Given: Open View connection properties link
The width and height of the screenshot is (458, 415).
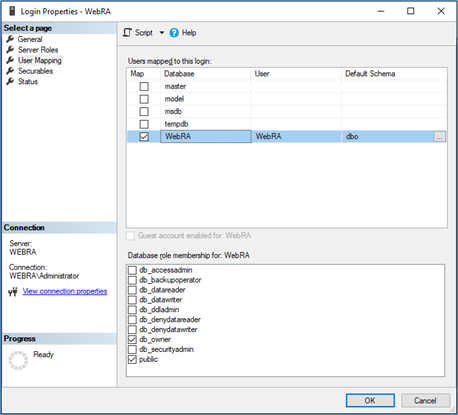Looking at the screenshot, I should 65,291.
